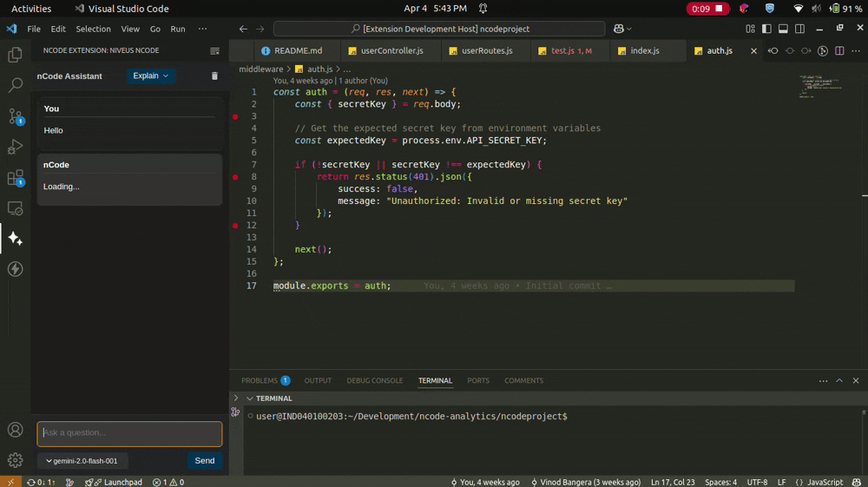The height and width of the screenshot is (487, 868).
Task: Open the Explorer view in the activity bar
Action: [15, 54]
